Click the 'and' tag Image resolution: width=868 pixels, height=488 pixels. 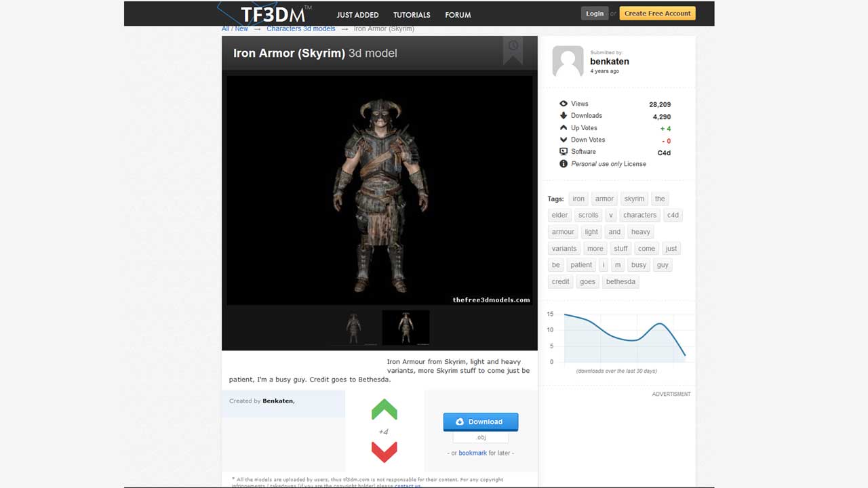click(614, 232)
